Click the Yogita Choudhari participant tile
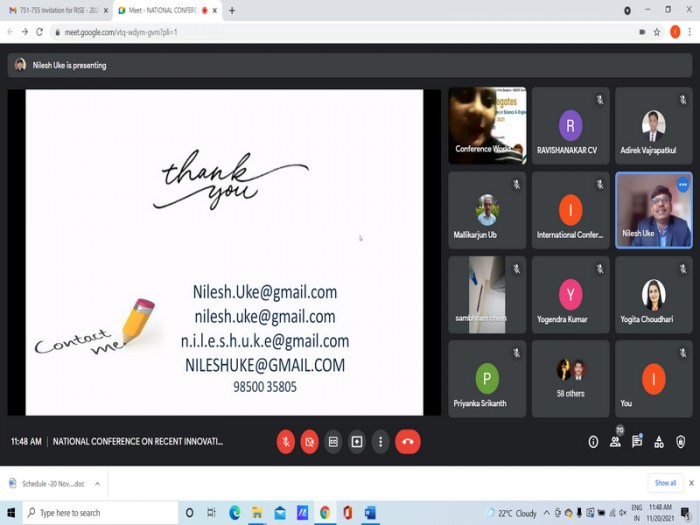 654,295
